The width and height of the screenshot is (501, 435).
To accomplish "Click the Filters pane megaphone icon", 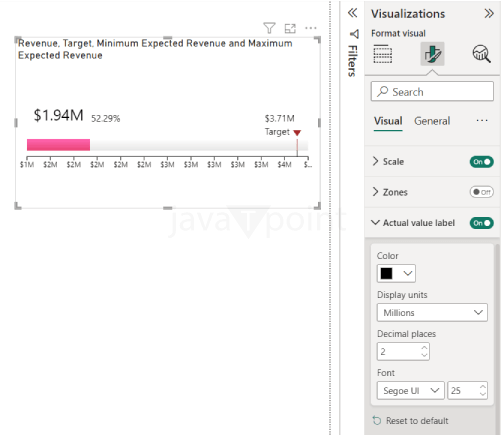I will pyautogui.click(x=354, y=34).
